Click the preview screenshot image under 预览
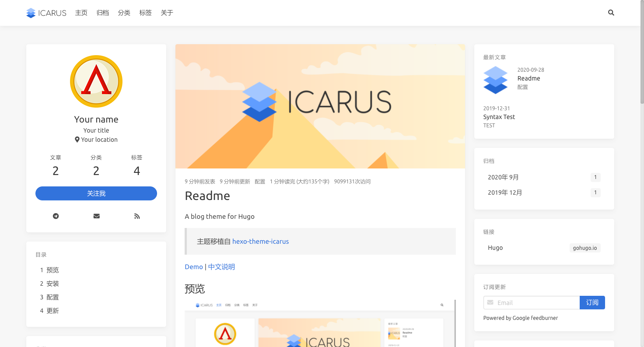 (320, 323)
